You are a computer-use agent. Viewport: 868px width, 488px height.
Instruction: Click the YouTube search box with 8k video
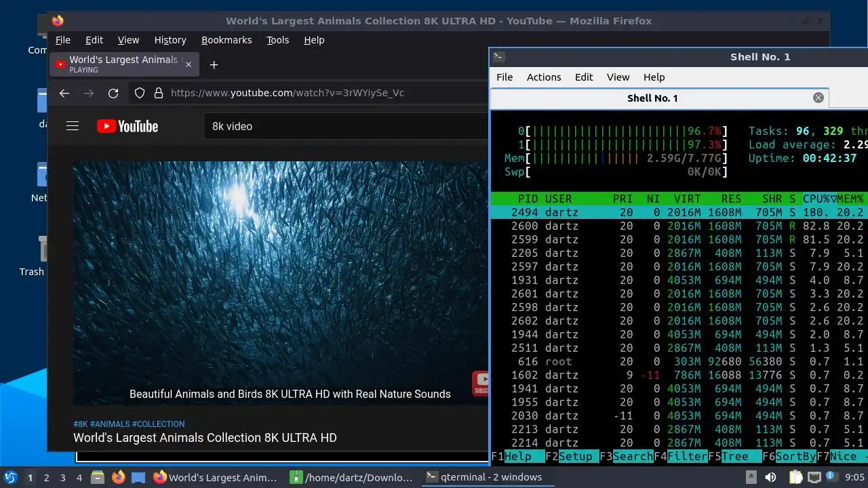(x=346, y=126)
